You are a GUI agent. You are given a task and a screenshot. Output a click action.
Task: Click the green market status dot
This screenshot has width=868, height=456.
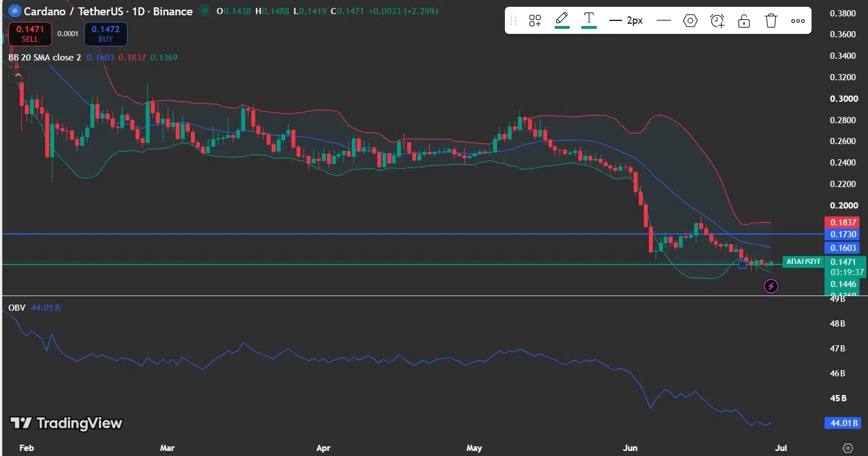coord(205,11)
